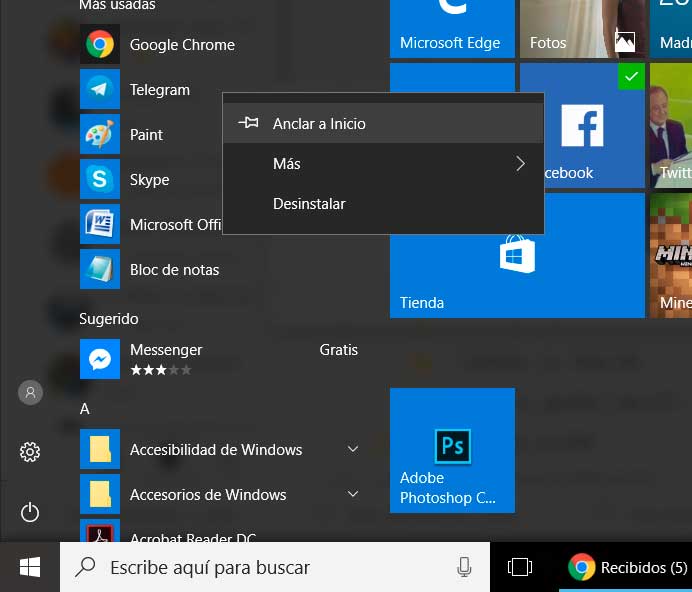This screenshot has width=692, height=592.
Task: Launch Bloc de notas icon
Action: (x=100, y=269)
